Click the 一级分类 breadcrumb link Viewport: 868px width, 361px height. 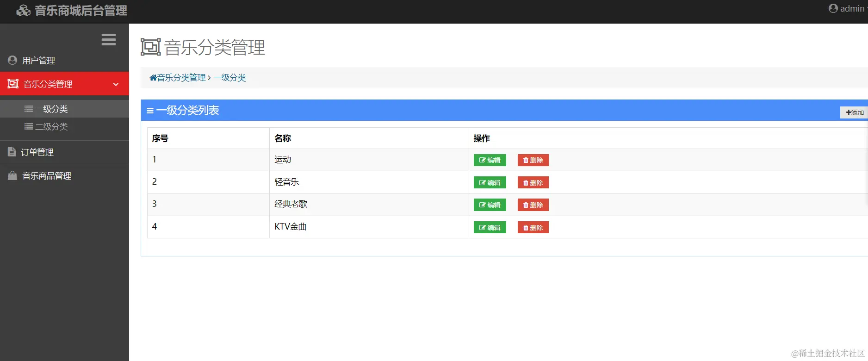tap(229, 78)
